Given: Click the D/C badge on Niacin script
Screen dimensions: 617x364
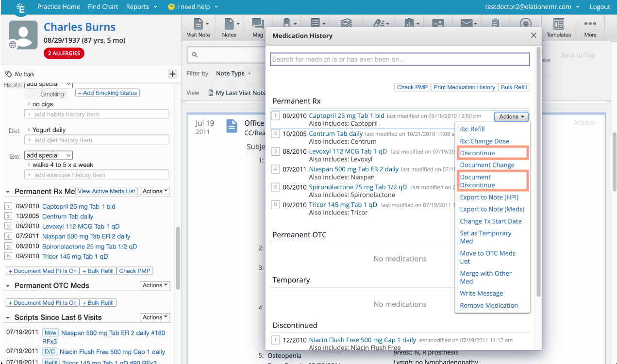Looking at the screenshot, I should click(50, 352).
